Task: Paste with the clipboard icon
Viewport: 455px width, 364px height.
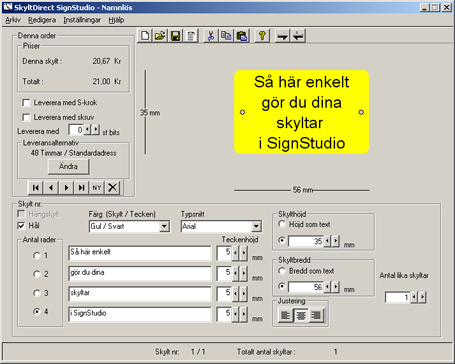Action: (x=242, y=36)
